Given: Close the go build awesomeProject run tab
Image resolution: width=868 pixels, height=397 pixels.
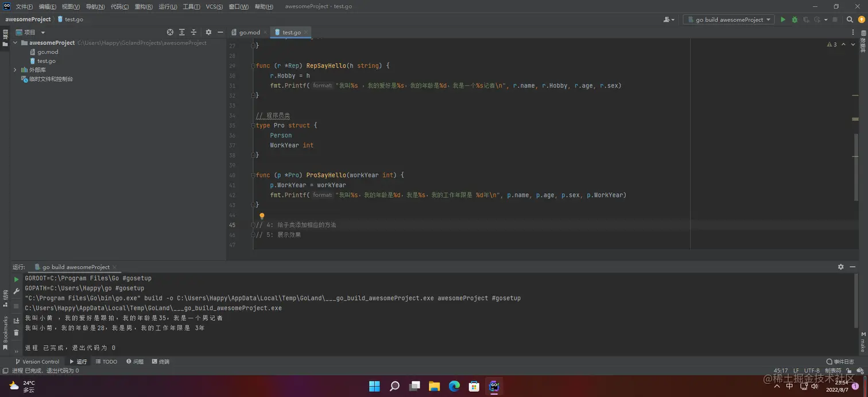Looking at the screenshot, I should pos(115,267).
